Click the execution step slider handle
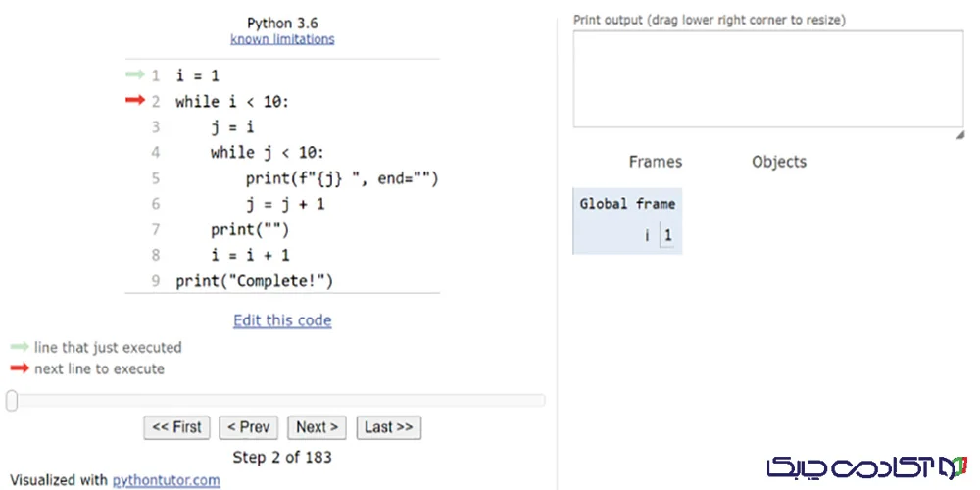980x490 pixels. [12, 400]
